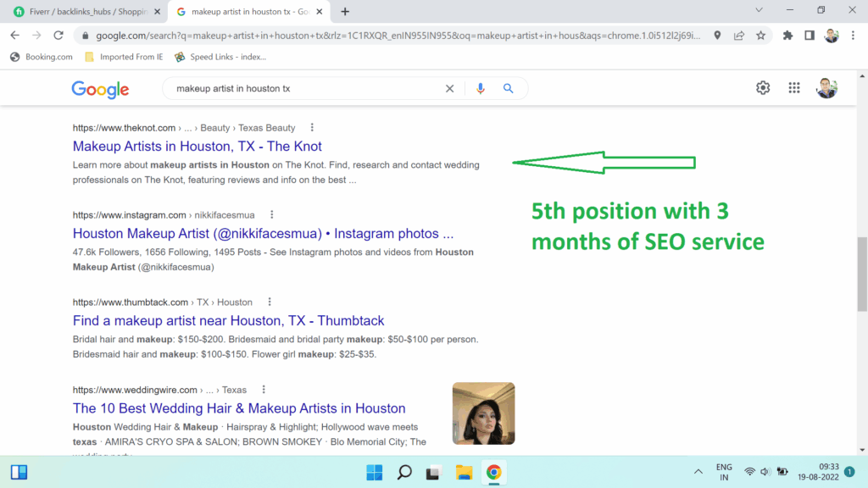Toggle the Chrome side panel
Screen dimensions: 868x488
tap(810, 36)
